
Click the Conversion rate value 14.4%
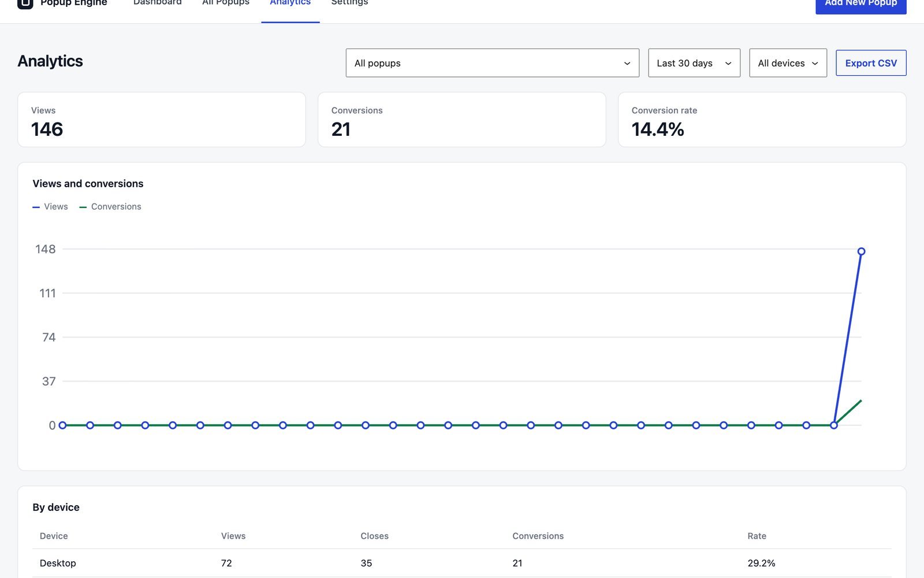(658, 129)
